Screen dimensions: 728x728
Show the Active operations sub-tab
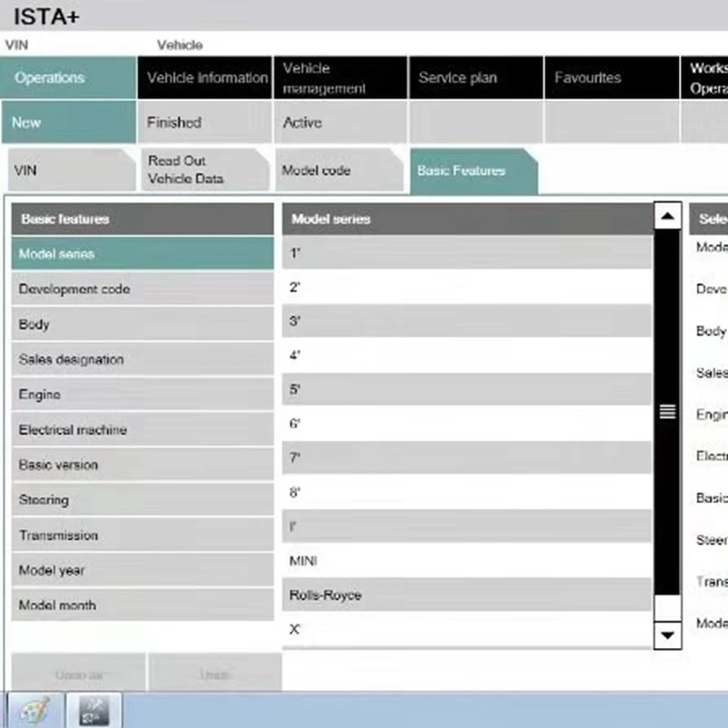[x=340, y=122]
